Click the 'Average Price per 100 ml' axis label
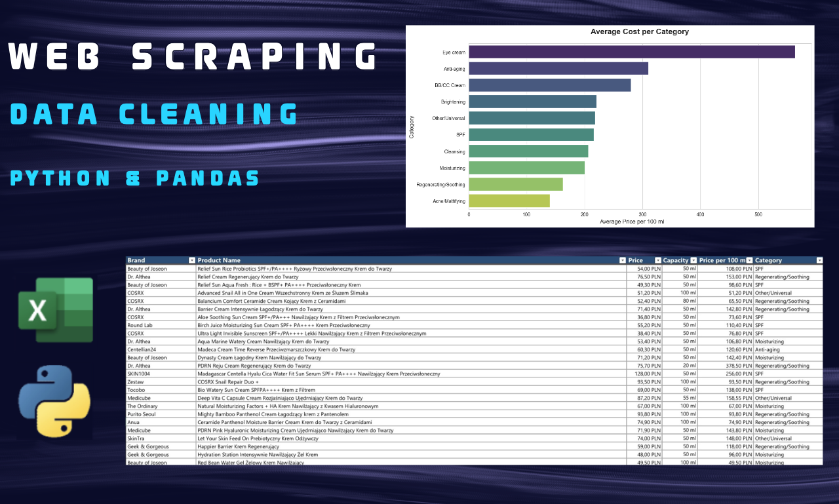Image resolution: width=839 pixels, height=504 pixels. point(632,222)
